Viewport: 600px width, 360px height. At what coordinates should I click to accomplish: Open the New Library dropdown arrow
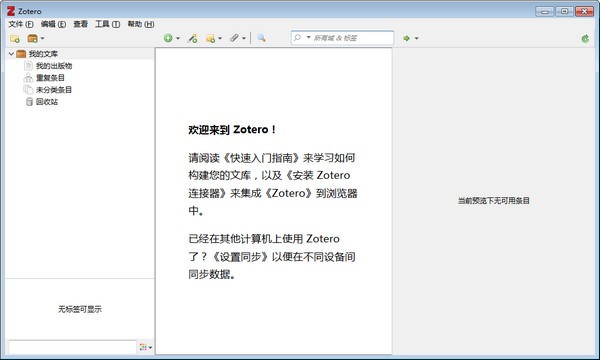tap(42, 38)
